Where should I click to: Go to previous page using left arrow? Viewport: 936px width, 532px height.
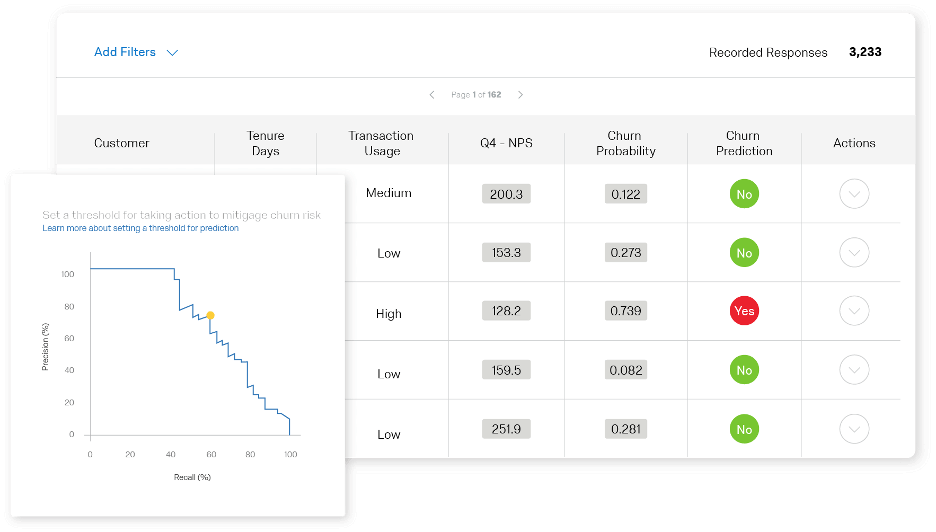click(432, 95)
